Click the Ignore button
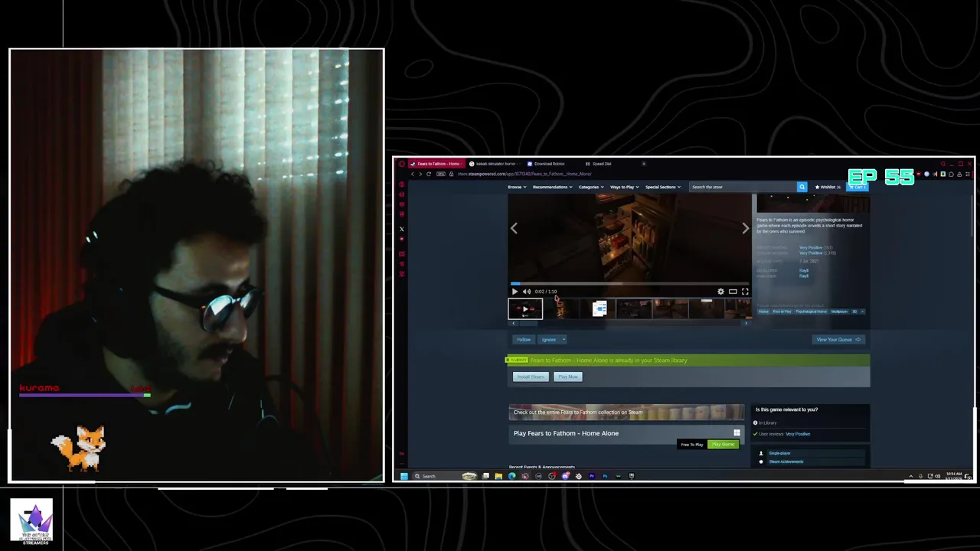 click(548, 340)
